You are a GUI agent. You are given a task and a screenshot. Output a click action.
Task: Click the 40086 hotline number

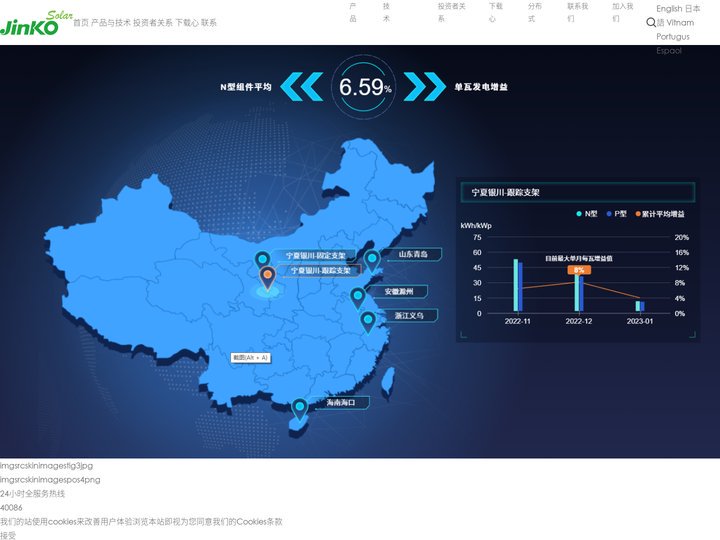click(11, 507)
